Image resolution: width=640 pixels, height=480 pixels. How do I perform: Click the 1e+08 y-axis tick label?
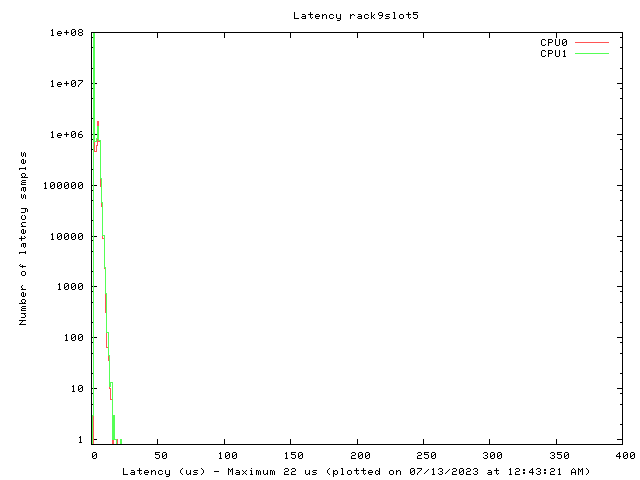click(x=66, y=33)
